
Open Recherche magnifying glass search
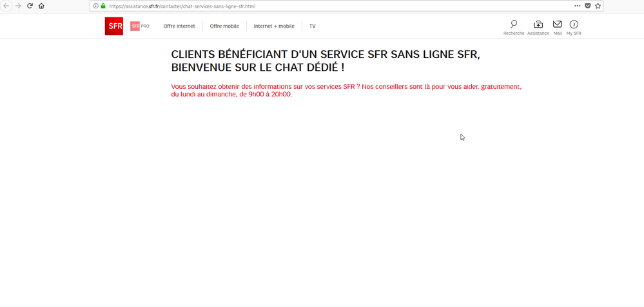click(514, 27)
